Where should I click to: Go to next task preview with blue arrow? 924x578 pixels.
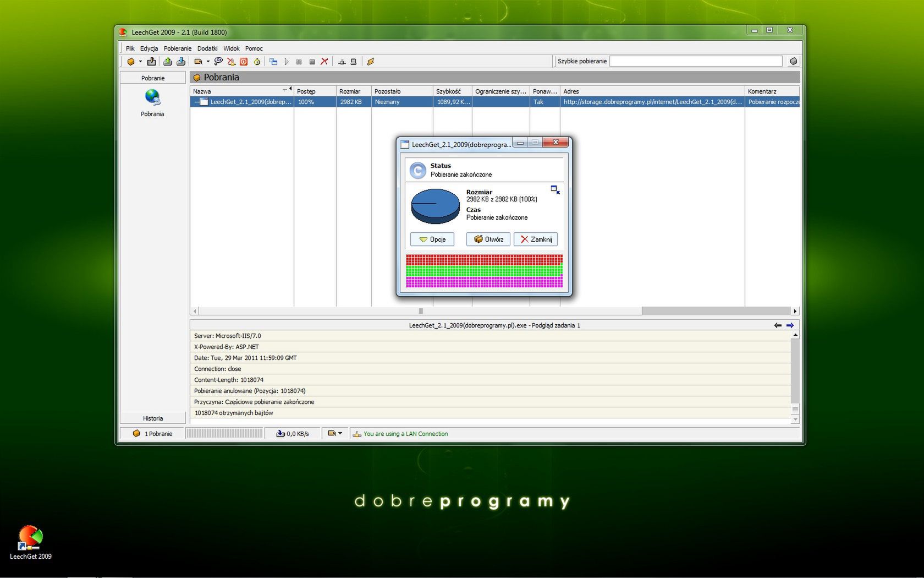coord(790,325)
